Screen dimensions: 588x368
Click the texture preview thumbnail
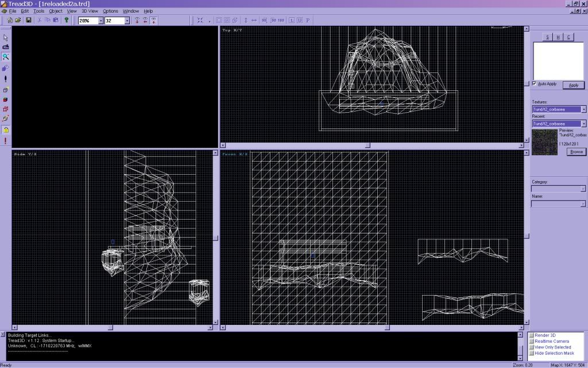tap(544, 142)
